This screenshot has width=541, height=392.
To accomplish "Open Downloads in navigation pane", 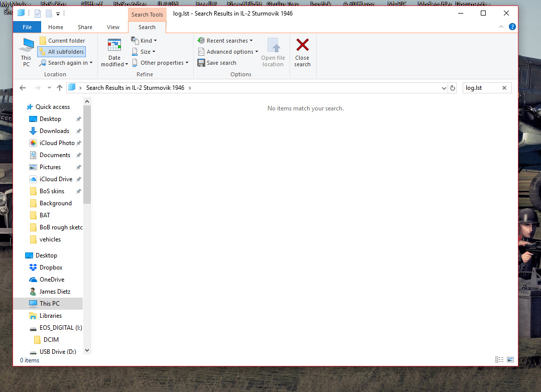I will pyautogui.click(x=55, y=131).
